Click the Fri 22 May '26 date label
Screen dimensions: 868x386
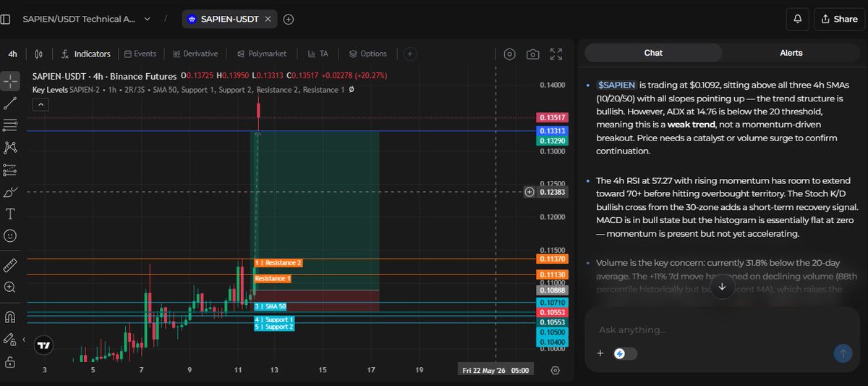point(495,370)
